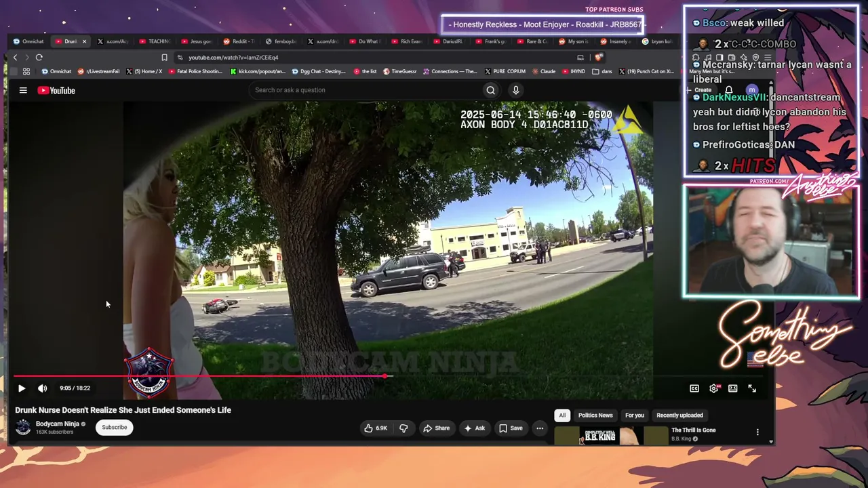Open the apps grid icon in bookmarks bar
Image resolution: width=868 pixels, height=488 pixels.
tap(26, 71)
